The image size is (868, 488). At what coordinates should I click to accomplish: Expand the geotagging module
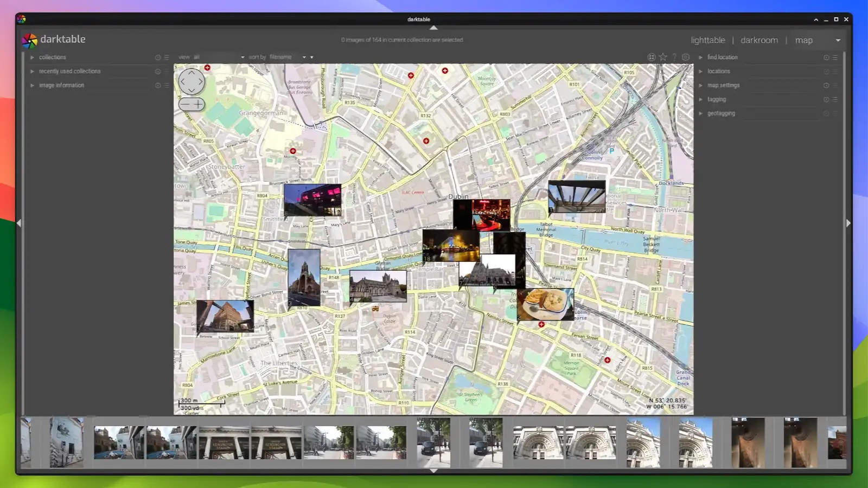pos(721,113)
